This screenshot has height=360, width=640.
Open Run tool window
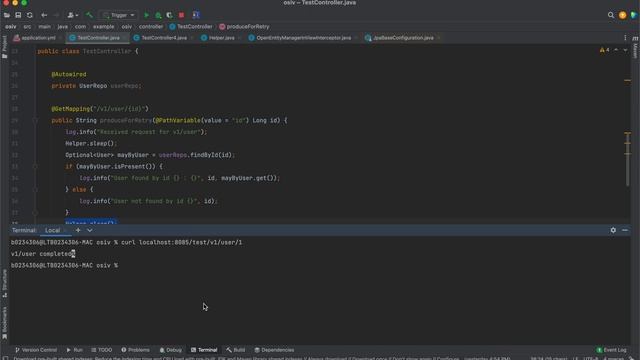75,350
